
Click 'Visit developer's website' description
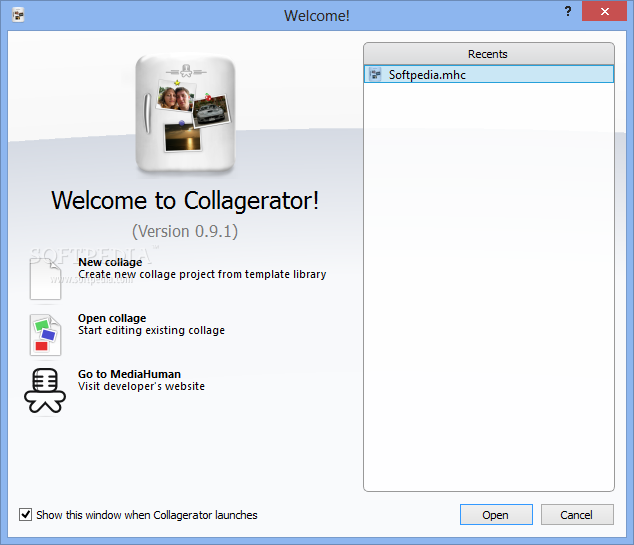(x=142, y=386)
